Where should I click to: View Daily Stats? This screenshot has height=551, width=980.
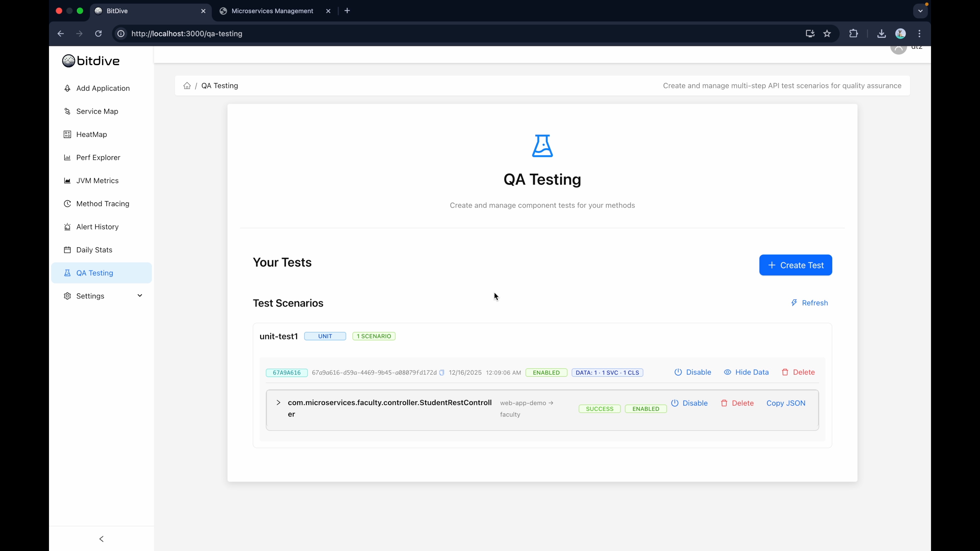(94, 249)
